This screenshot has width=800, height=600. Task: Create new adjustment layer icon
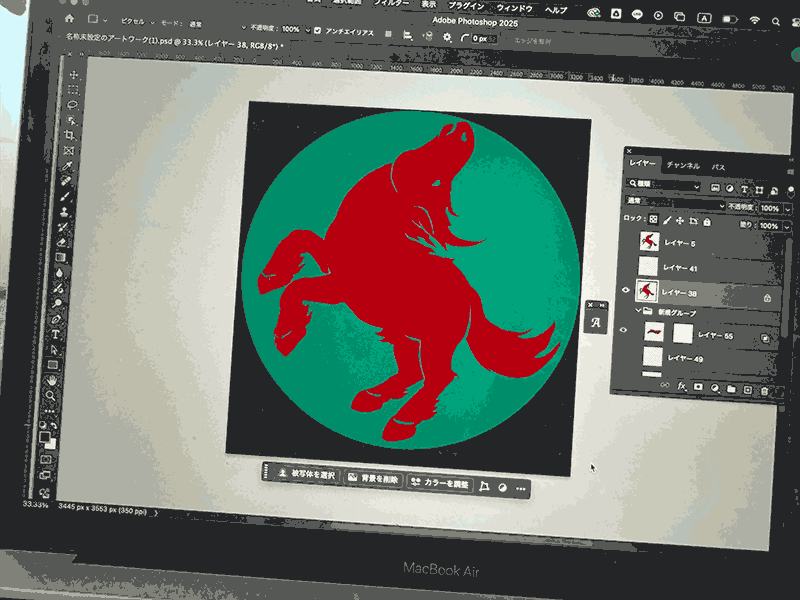715,388
